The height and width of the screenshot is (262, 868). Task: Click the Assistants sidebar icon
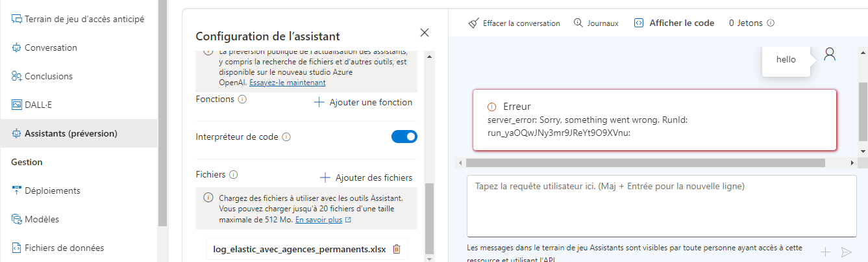pyautogui.click(x=16, y=133)
